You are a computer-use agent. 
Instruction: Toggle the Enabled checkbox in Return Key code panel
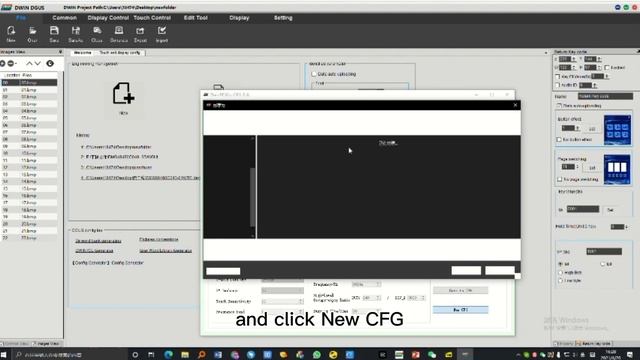click(x=607, y=67)
